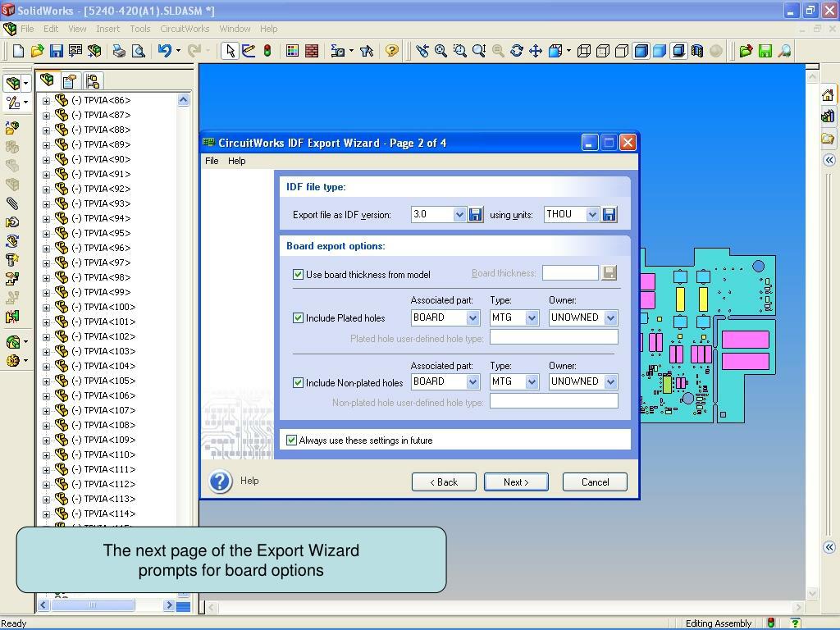The height and width of the screenshot is (630, 840).
Task: Open Plated holes Owner UNOWNED dropdown
Action: coord(610,318)
